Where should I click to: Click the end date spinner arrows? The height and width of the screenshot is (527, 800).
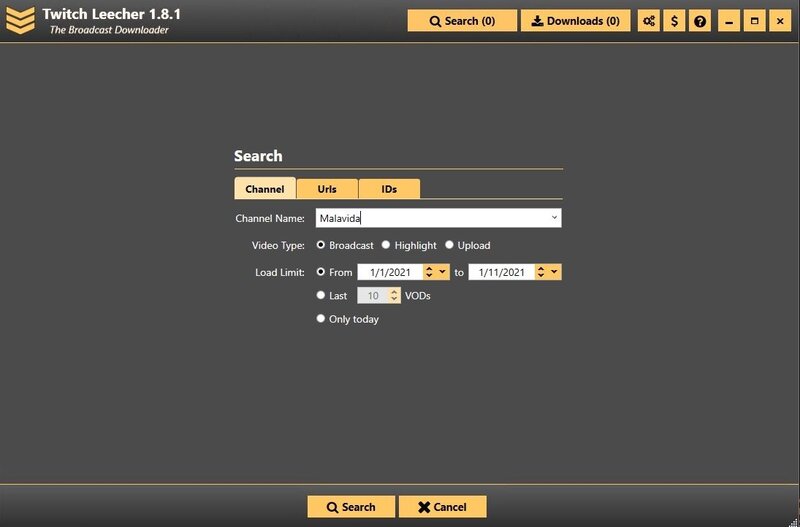(541, 272)
